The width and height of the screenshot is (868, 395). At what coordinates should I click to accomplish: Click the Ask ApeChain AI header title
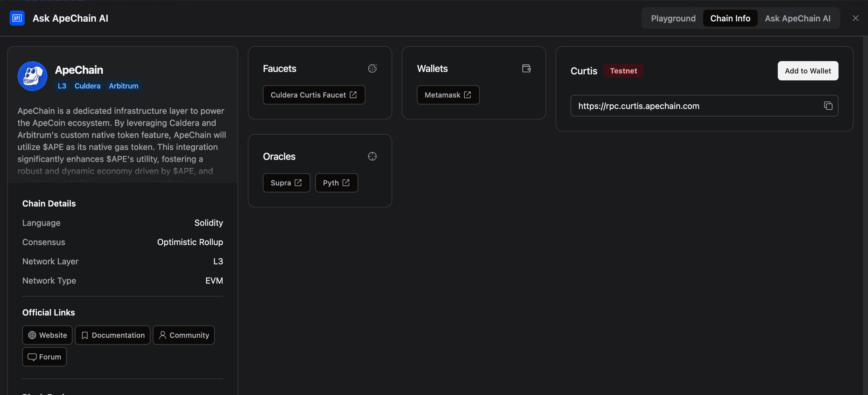70,18
